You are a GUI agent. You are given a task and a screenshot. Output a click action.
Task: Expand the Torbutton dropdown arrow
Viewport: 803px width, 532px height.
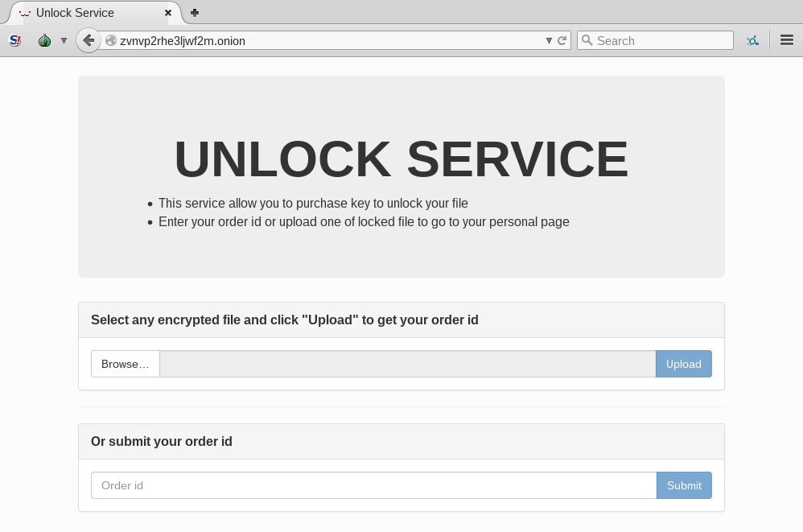tap(64, 40)
